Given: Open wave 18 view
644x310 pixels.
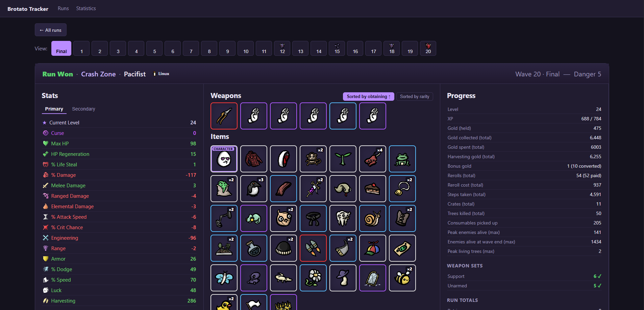Looking at the screenshot, I should (392, 48).
